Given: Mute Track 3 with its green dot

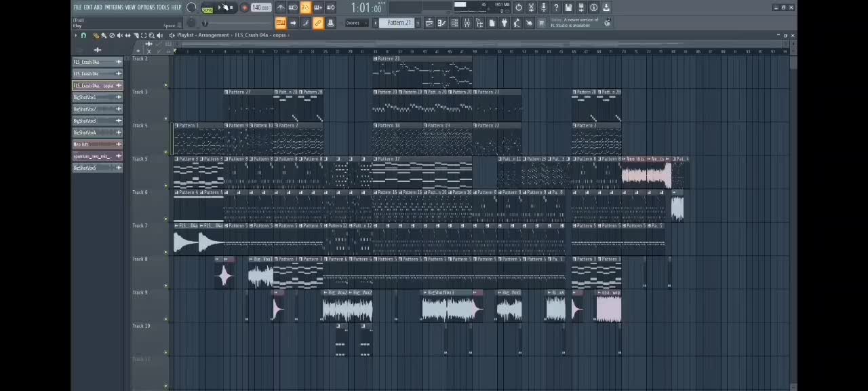Looking at the screenshot, I should tap(165, 119).
